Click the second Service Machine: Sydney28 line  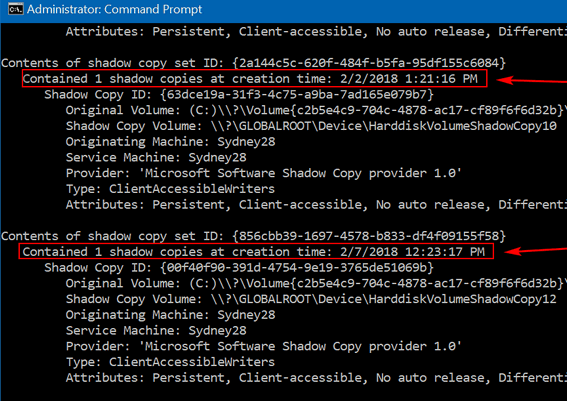(156, 330)
